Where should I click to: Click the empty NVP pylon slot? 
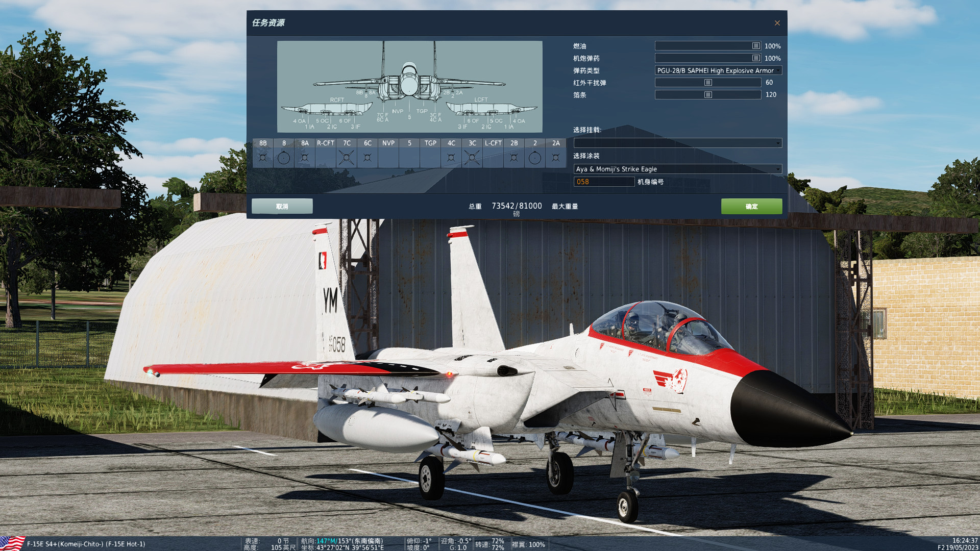coord(388,158)
